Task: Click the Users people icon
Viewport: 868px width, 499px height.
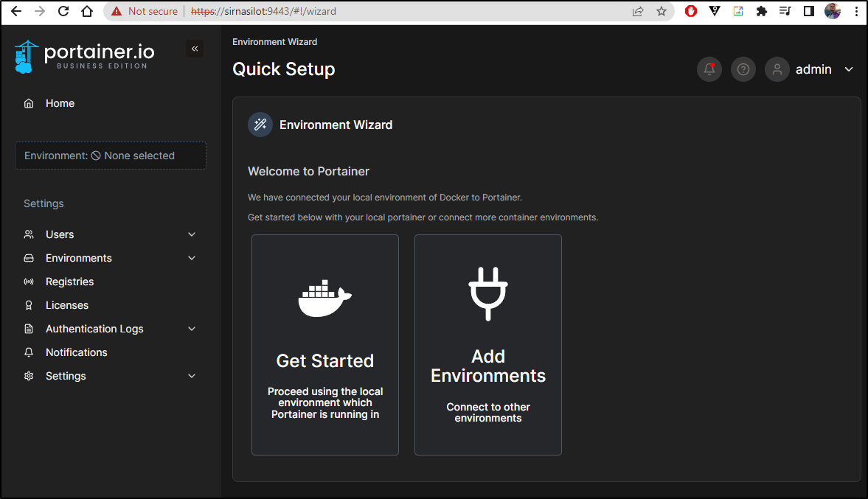Action: (x=29, y=234)
